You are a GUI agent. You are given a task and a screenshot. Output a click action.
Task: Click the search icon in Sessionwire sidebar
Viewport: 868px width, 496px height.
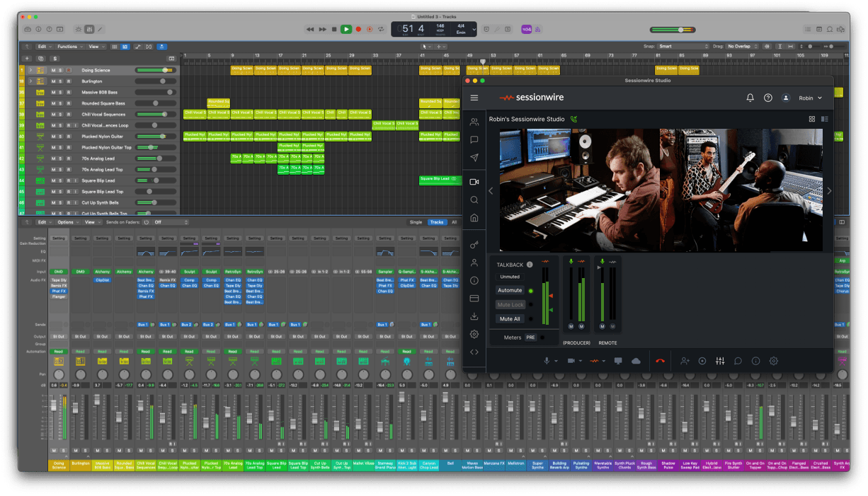[x=474, y=199]
